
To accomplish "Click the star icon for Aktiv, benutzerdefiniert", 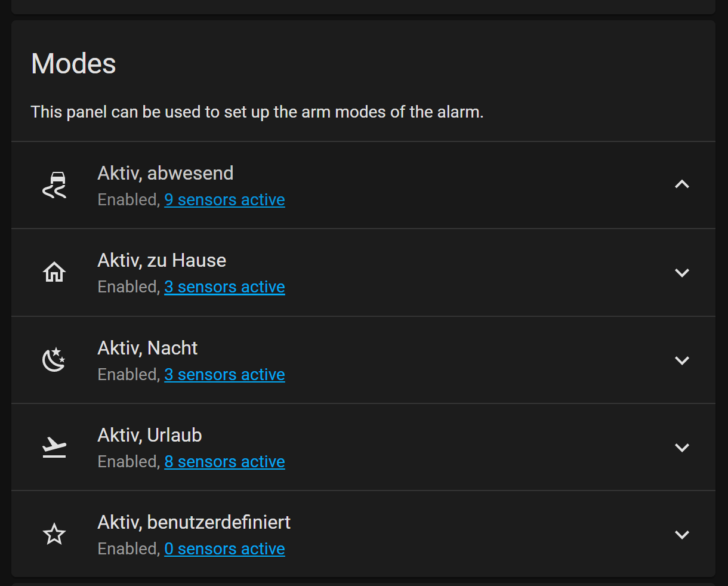I will [54, 533].
